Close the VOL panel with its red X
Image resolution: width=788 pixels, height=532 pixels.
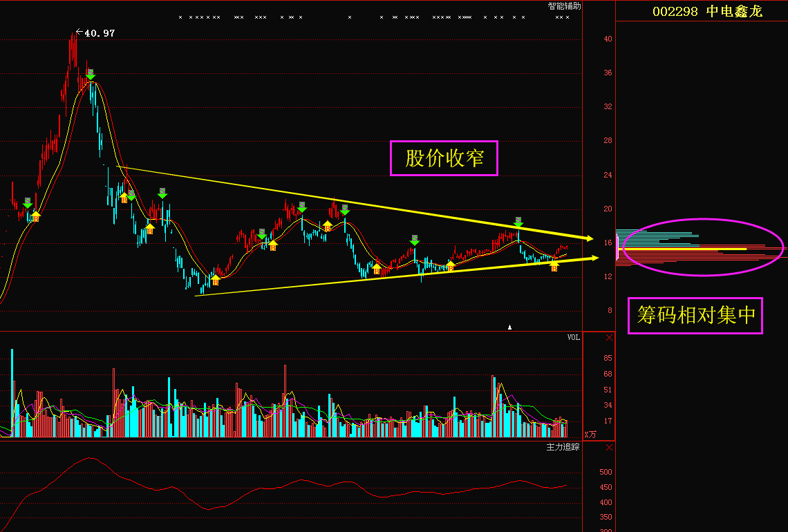coord(609,338)
